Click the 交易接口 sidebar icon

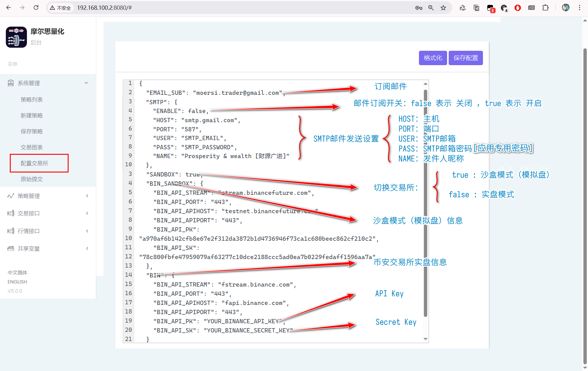[x=11, y=213]
